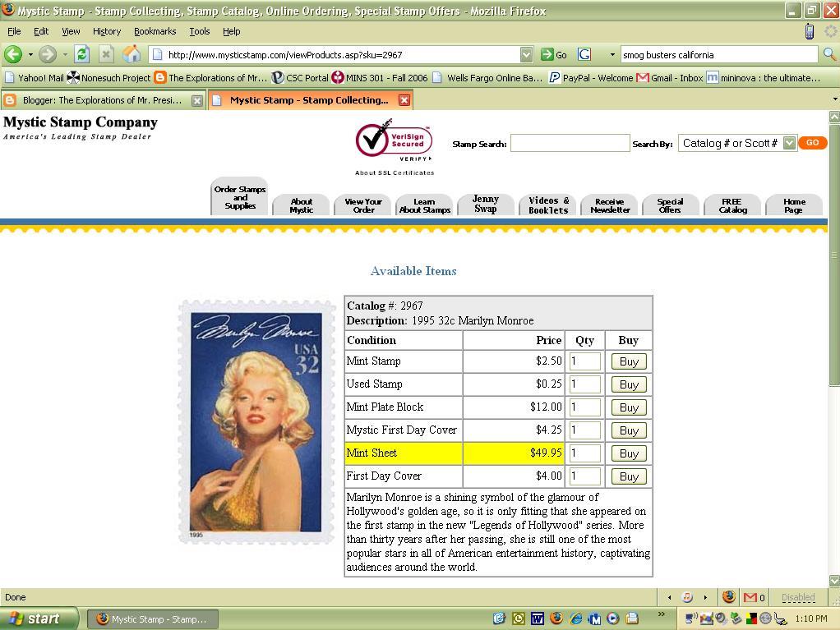This screenshot has width=840, height=630.
Task: Open the View menu
Action: [x=71, y=31]
